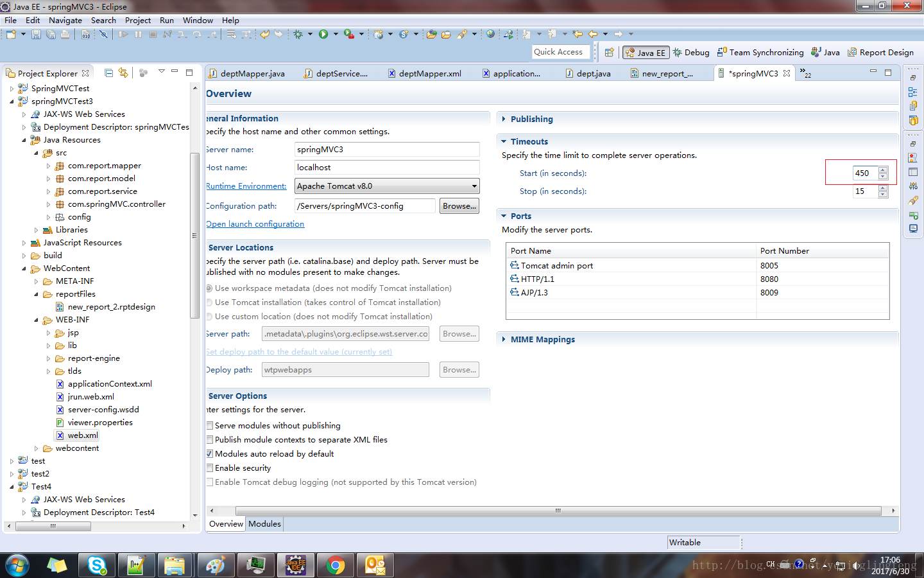
Task: Click the Run External Tools icon
Action: [348, 34]
